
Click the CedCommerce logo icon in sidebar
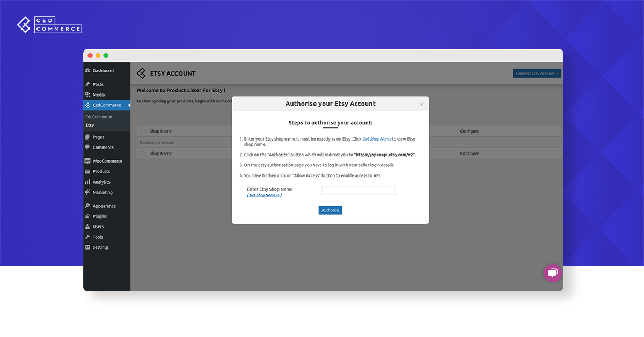[x=87, y=105]
